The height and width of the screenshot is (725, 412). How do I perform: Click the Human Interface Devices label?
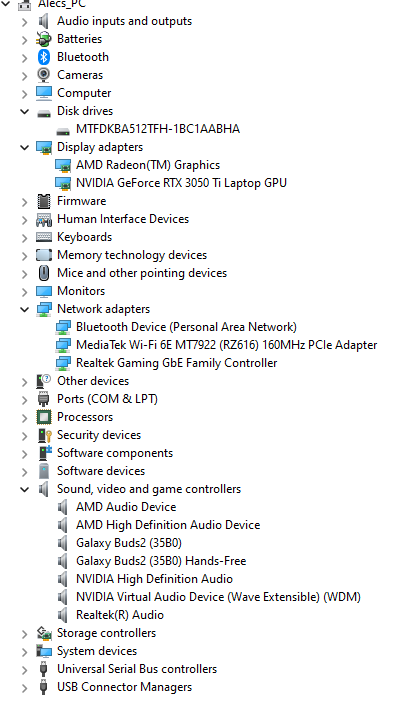tap(123, 219)
